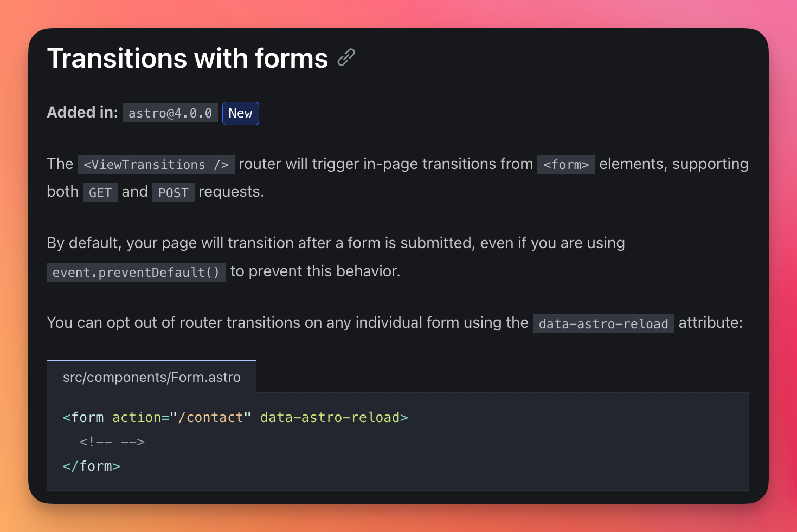This screenshot has width=797, height=532.
Task: Click the HTML comment line in the code
Action: [x=112, y=442]
